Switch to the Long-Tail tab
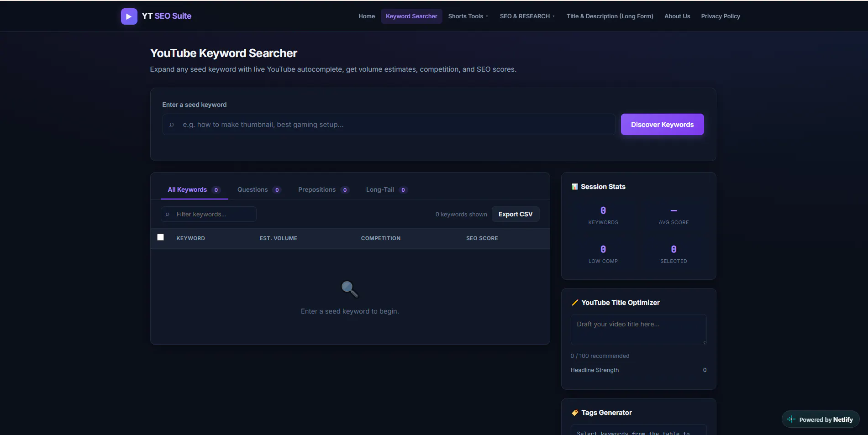This screenshot has width=868, height=435. (x=386, y=190)
